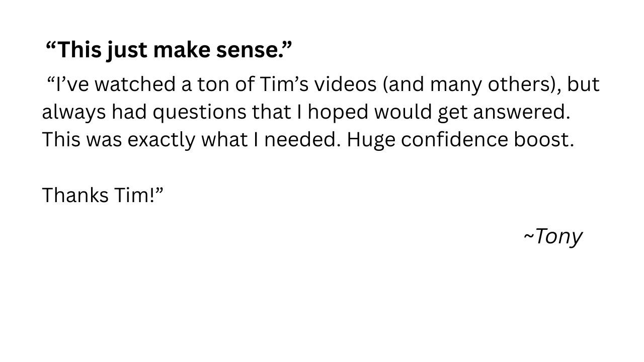Click the signature "~Tony"
644x362 pixels.
click(552, 236)
